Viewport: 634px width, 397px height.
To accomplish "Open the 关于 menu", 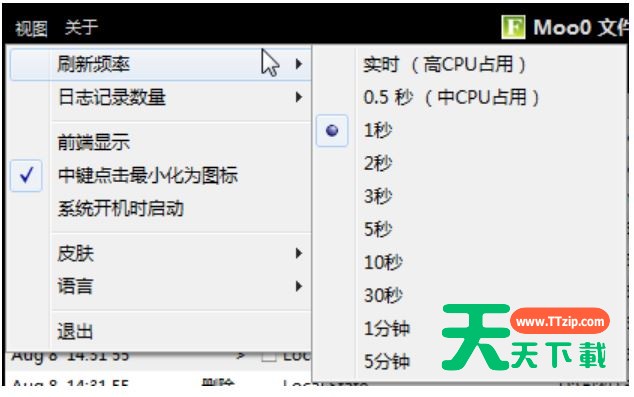I will point(81,27).
